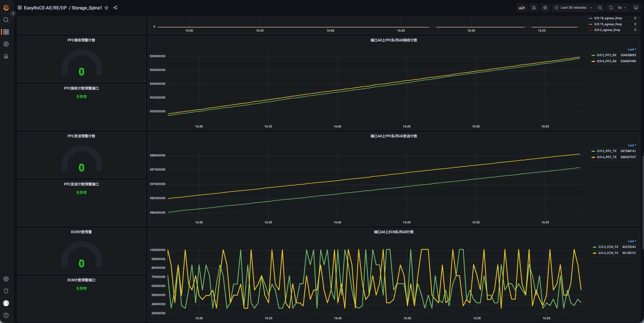The image size is (644, 323).
Task: Open dashboard settings gear in top toolbar
Action: coord(545,8)
